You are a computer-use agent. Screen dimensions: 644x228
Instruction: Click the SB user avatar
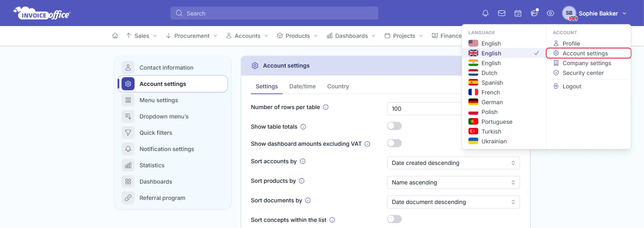(x=569, y=13)
